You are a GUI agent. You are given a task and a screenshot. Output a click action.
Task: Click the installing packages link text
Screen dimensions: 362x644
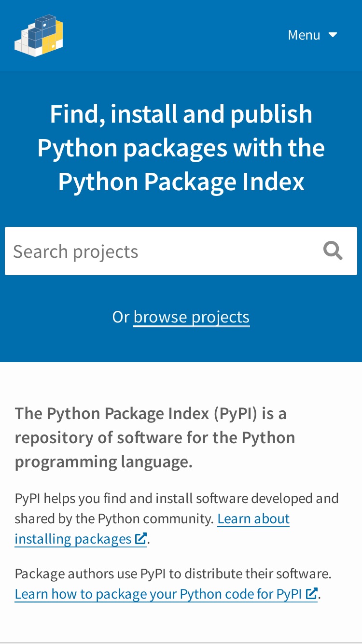click(x=73, y=539)
